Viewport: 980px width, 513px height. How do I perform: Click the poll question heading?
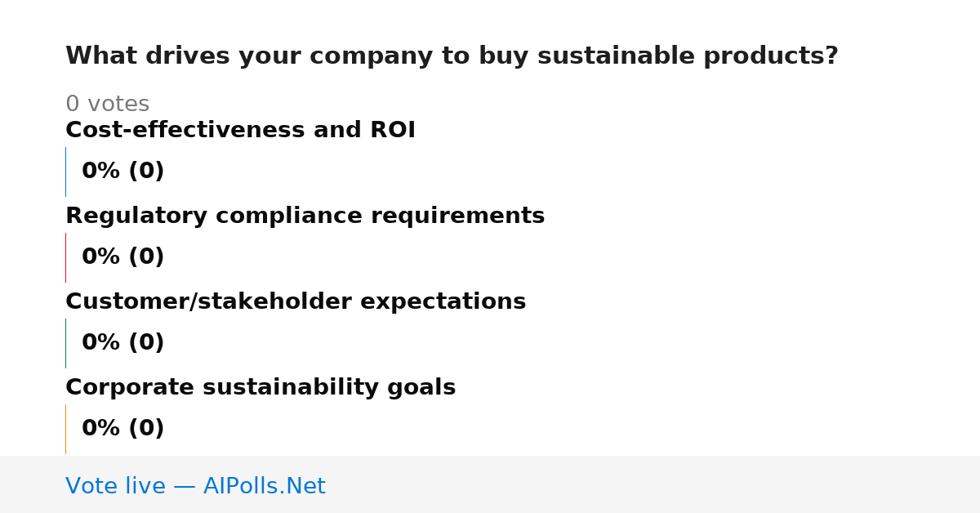coord(452,56)
